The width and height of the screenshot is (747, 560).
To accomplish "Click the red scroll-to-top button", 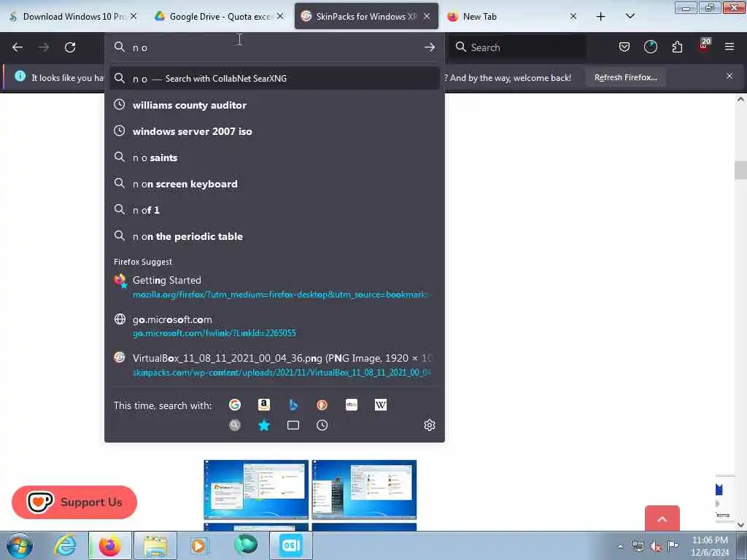I will (662, 518).
